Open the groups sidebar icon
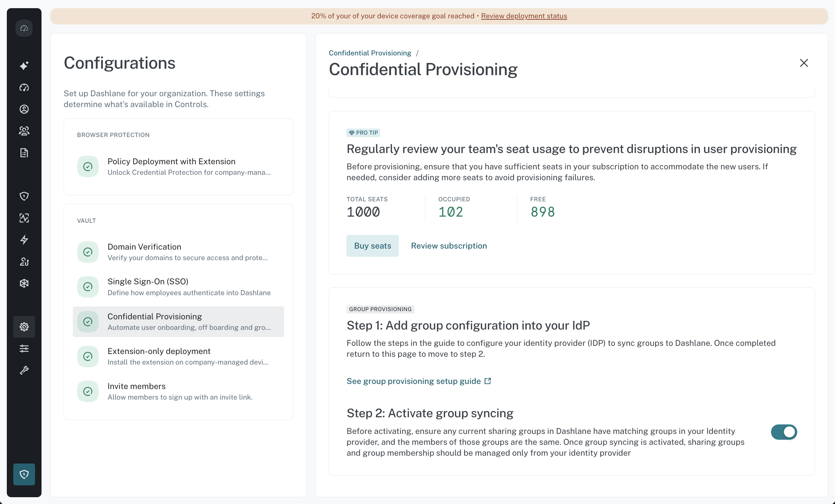This screenshot has height=504, width=835. point(24,131)
